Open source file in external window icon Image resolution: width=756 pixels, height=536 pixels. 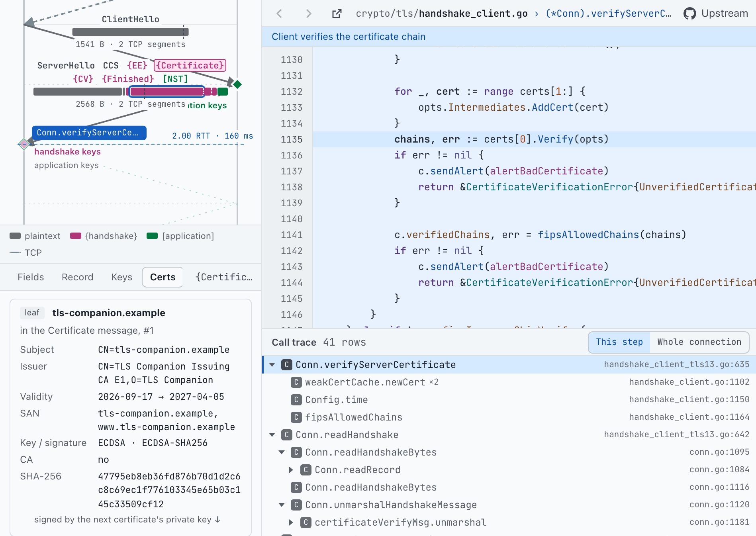click(337, 14)
